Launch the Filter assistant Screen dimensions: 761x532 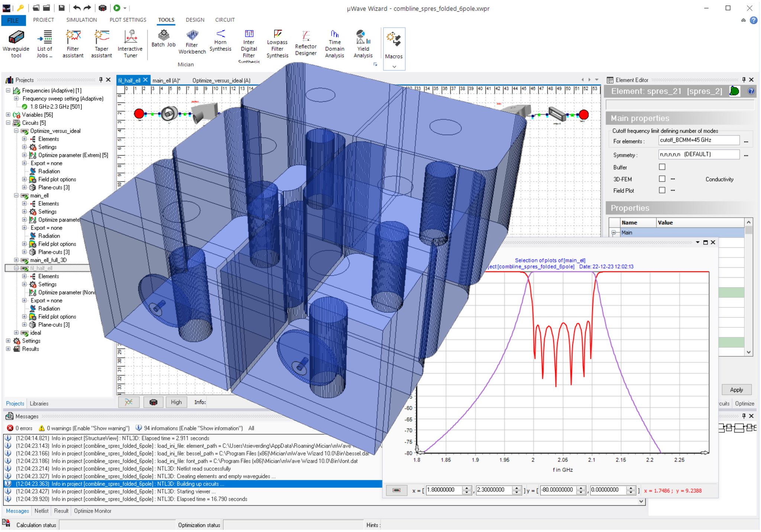point(73,44)
